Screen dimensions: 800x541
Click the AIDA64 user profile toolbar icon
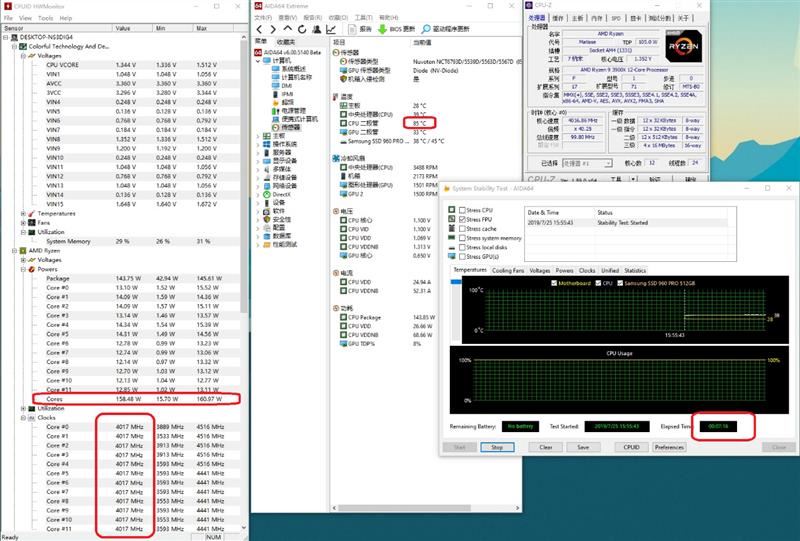point(316,29)
